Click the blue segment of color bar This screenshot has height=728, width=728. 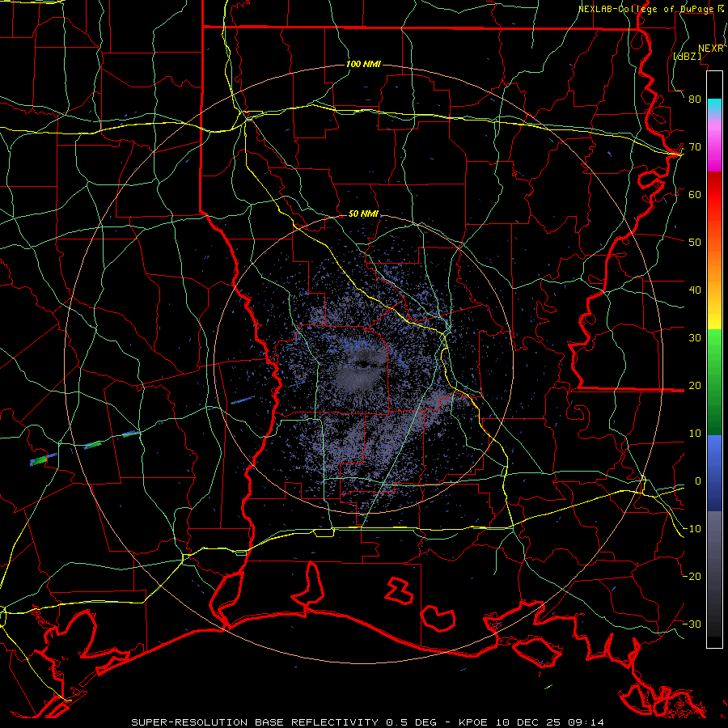[714, 473]
